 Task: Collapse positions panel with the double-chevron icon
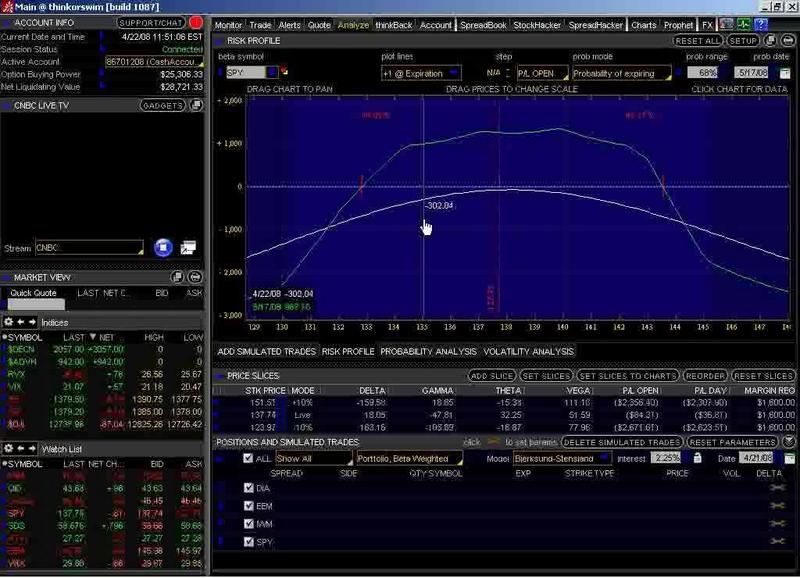tap(789, 441)
